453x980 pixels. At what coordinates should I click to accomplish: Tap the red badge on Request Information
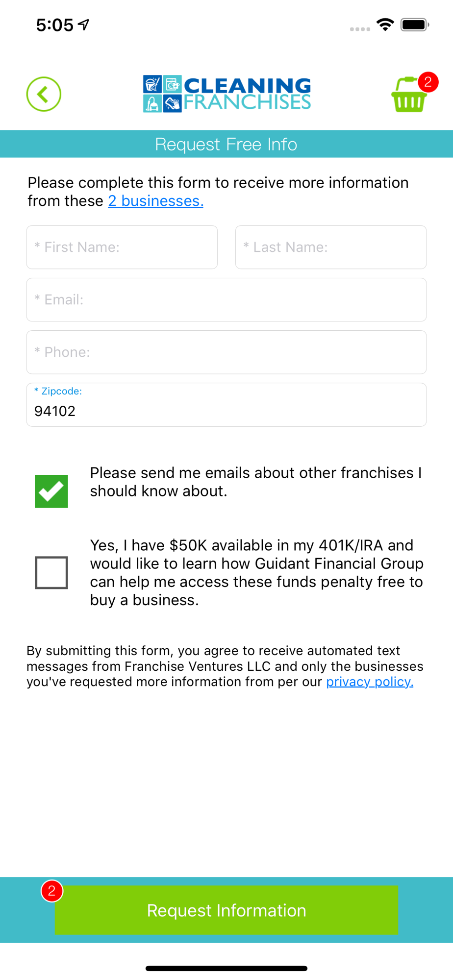tap(52, 891)
